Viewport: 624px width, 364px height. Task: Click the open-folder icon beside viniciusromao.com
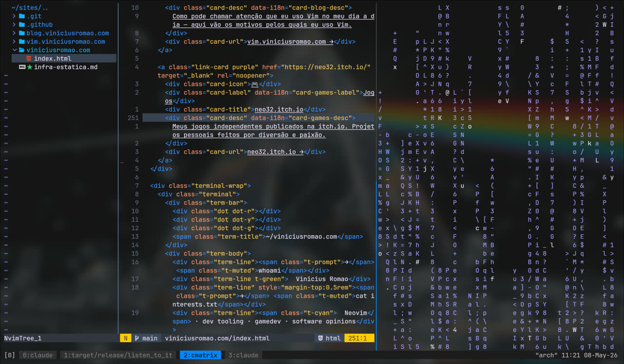click(x=22, y=50)
